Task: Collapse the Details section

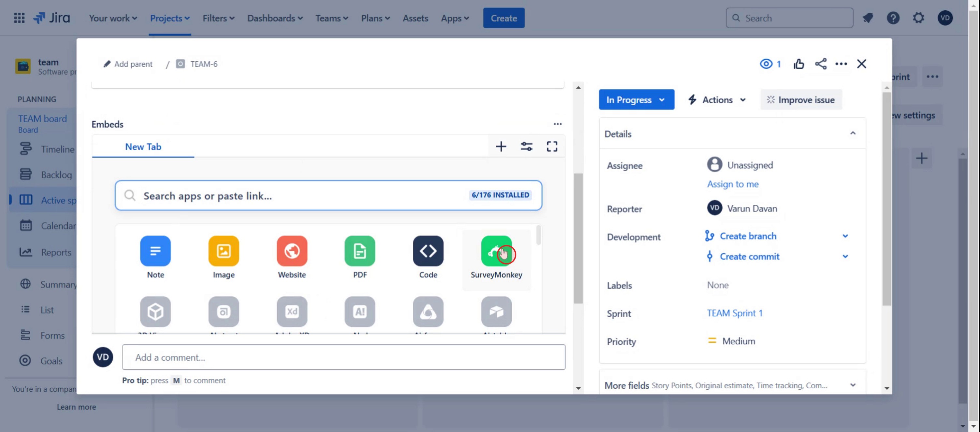Action: click(x=853, y=134)
